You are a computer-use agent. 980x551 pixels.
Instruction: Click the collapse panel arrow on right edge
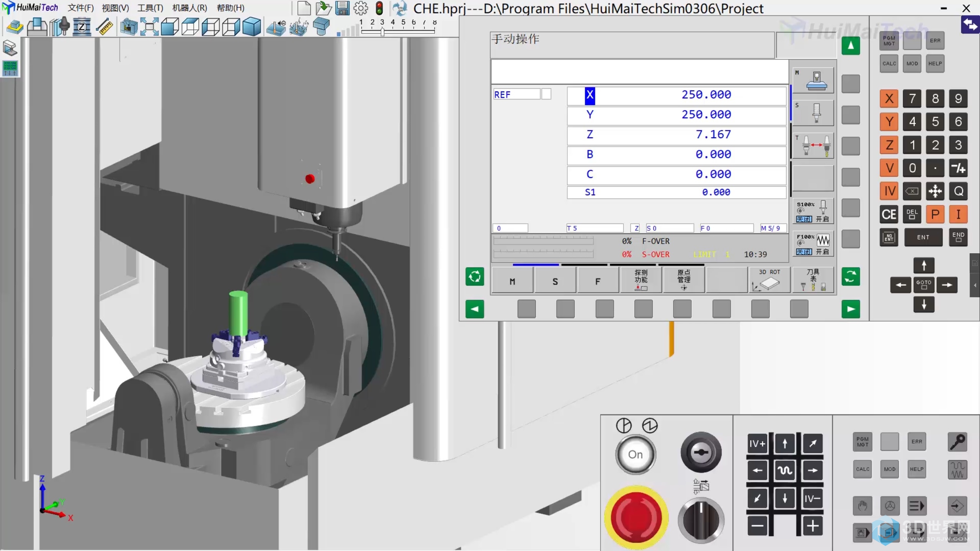pyautogui.click(x=975, y=285)
